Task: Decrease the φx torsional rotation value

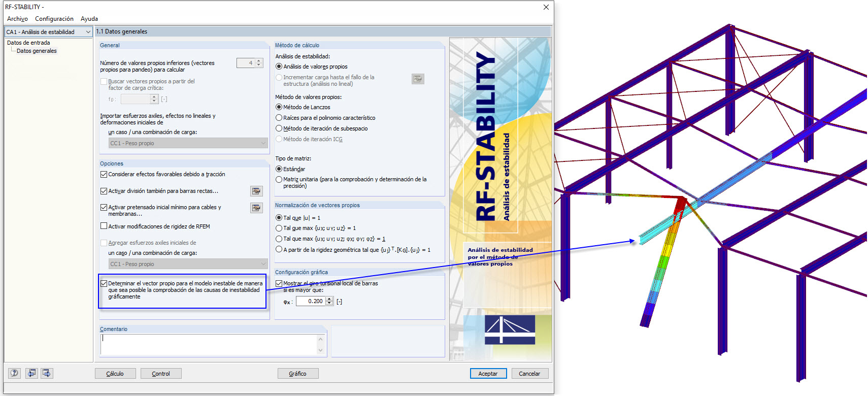Action: (329, 303)
